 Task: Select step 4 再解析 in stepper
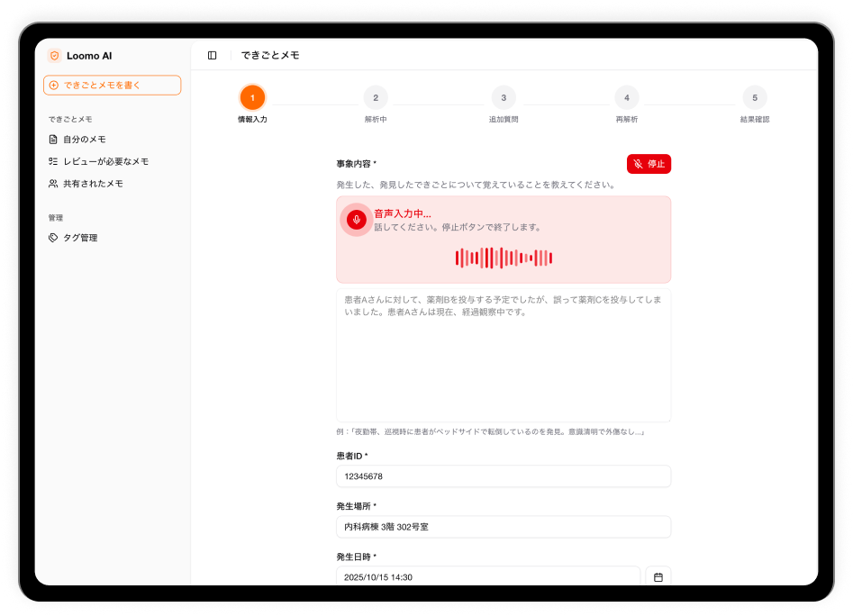[627, 97]
